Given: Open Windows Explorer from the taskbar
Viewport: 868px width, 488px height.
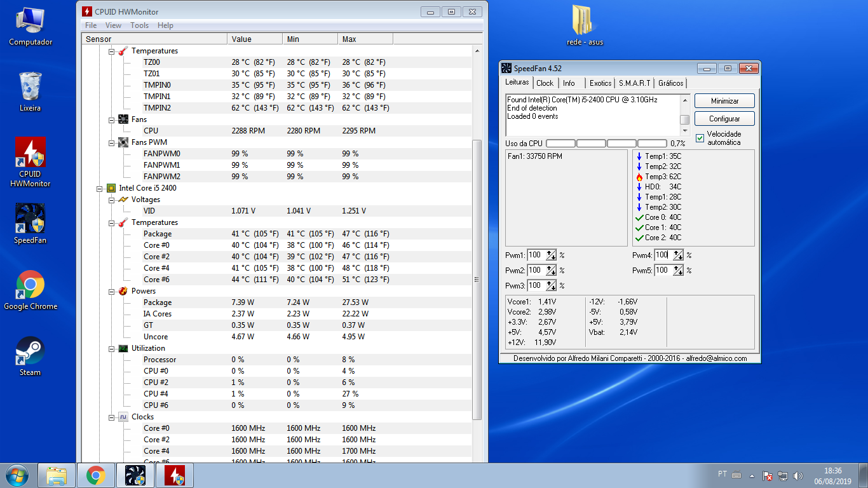Looking at the screenshot, I should coord(57,475).
